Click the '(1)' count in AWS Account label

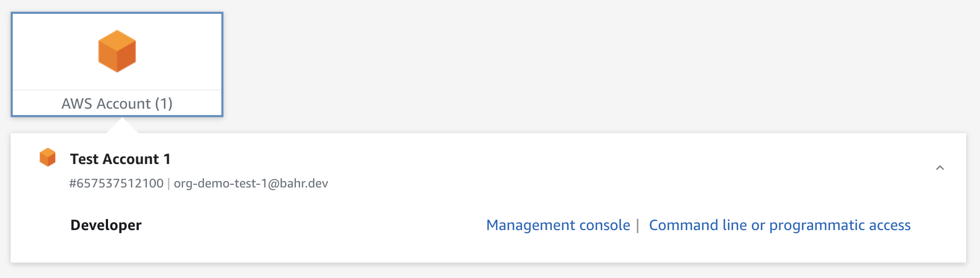coord(164,103)
